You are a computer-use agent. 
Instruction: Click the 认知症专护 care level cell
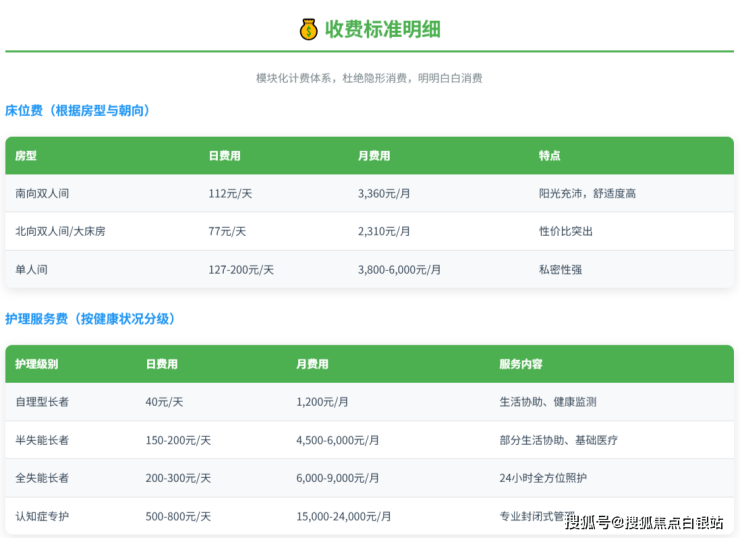pyautogui.click(x=42, y=516)
